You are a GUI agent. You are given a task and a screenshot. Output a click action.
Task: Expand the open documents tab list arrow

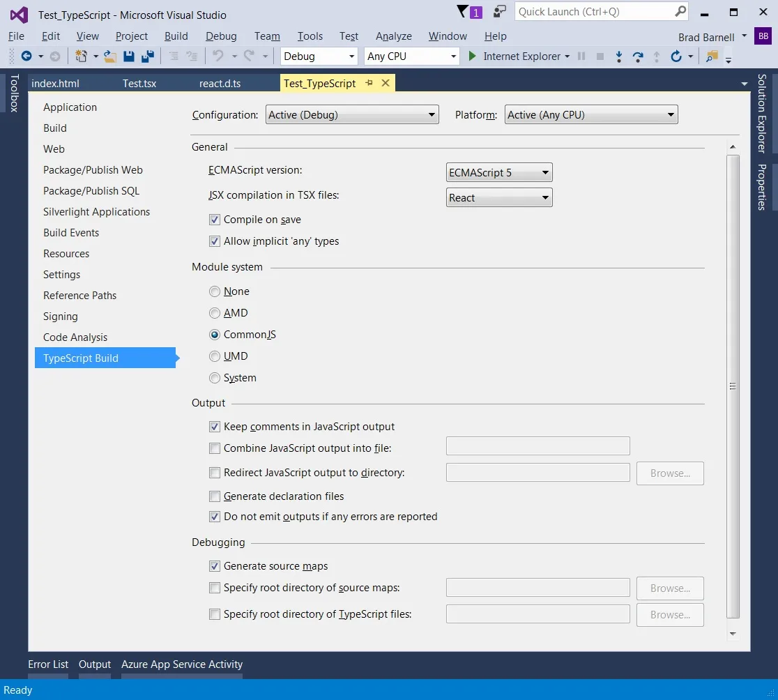[x=745, y=84]
